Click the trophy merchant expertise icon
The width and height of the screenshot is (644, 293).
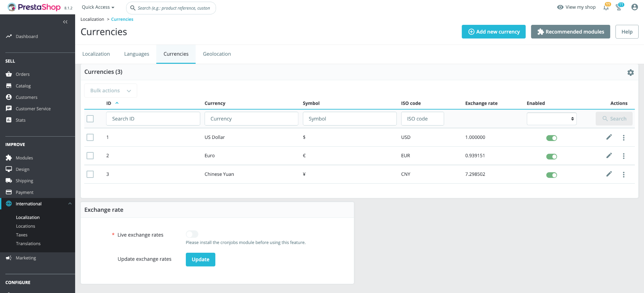pos(619,7)
